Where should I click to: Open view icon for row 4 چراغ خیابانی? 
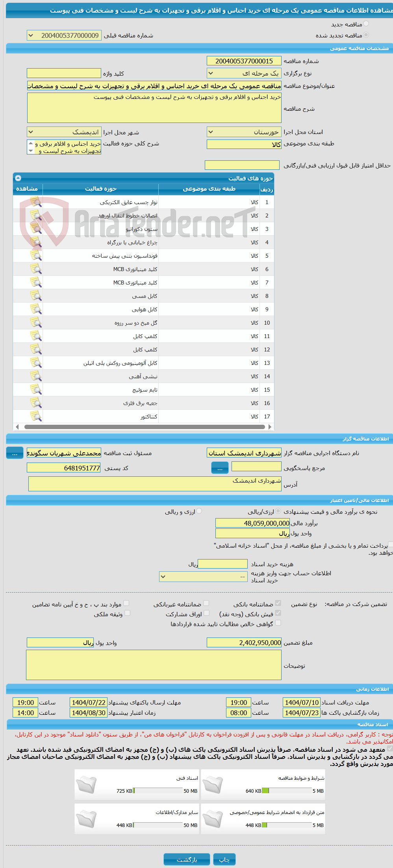coord(36,242)
